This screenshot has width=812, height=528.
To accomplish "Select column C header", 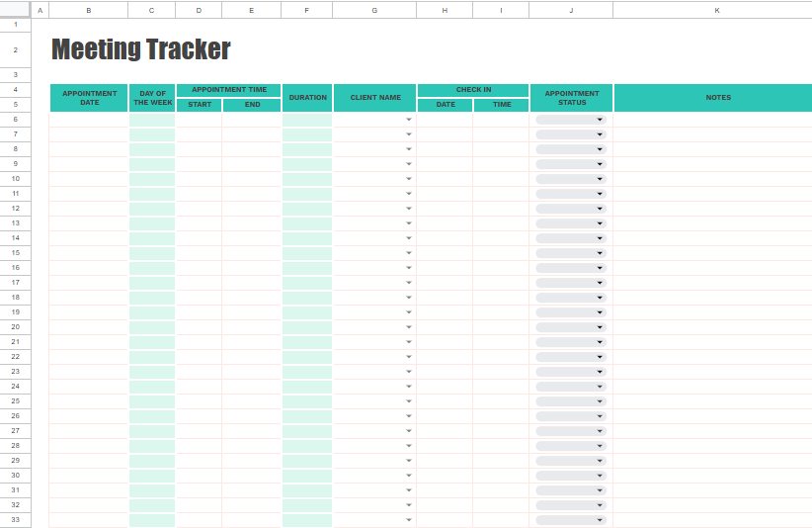I will 152,10.
